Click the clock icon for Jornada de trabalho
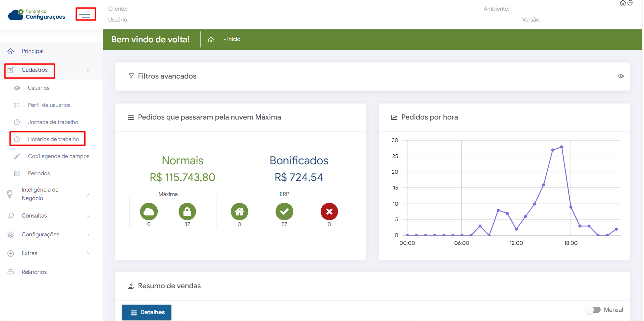The image size is (644, 321). [x=17, y=122]
